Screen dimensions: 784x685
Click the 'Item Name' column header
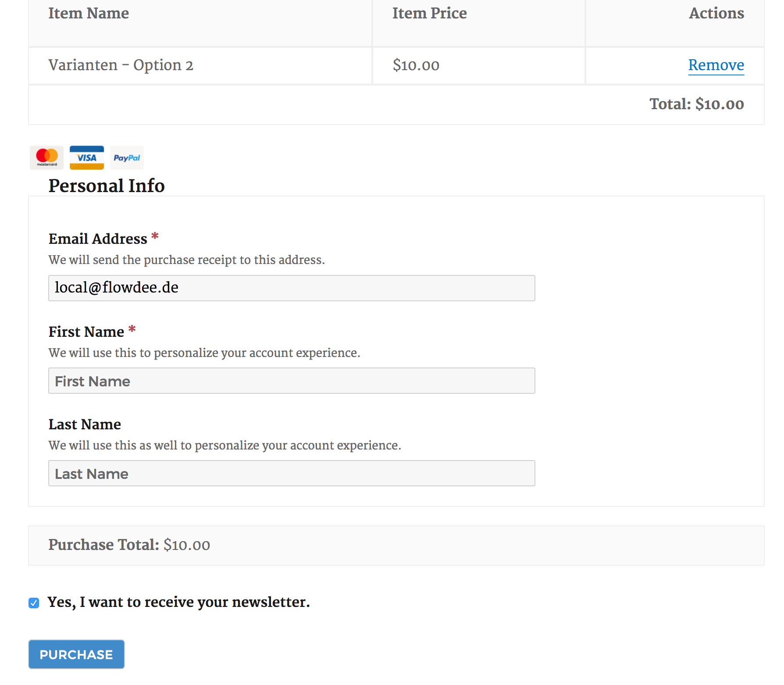point(89,13)
